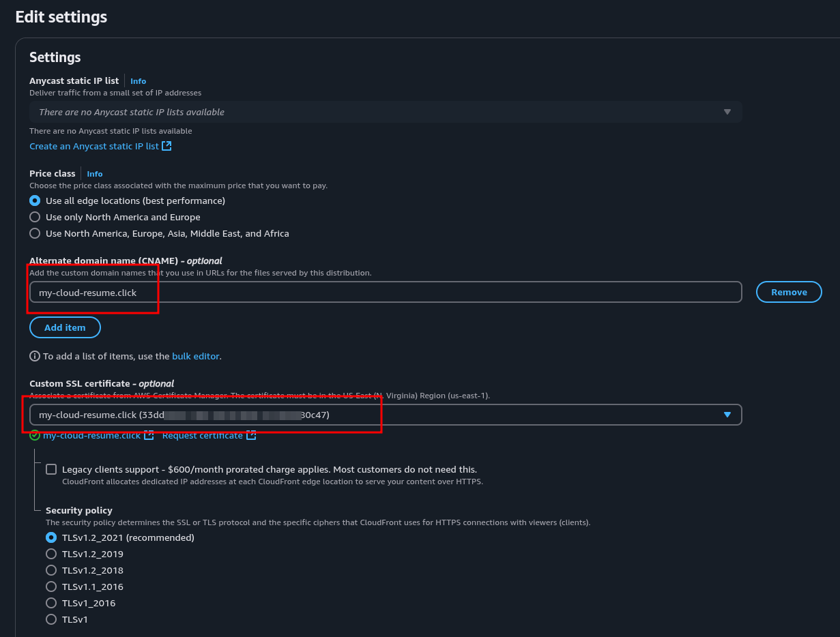
Task: Click the Request certificate link
Action: tap(202, 435)
